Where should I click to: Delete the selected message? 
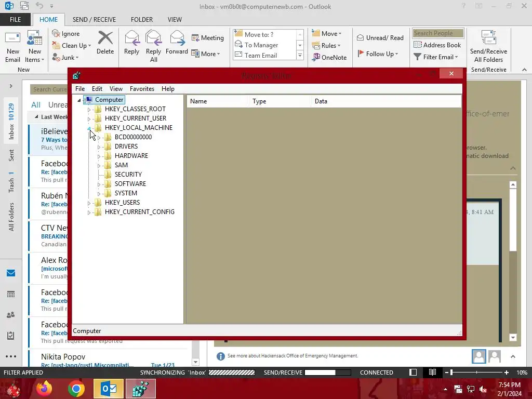[105, 43]
